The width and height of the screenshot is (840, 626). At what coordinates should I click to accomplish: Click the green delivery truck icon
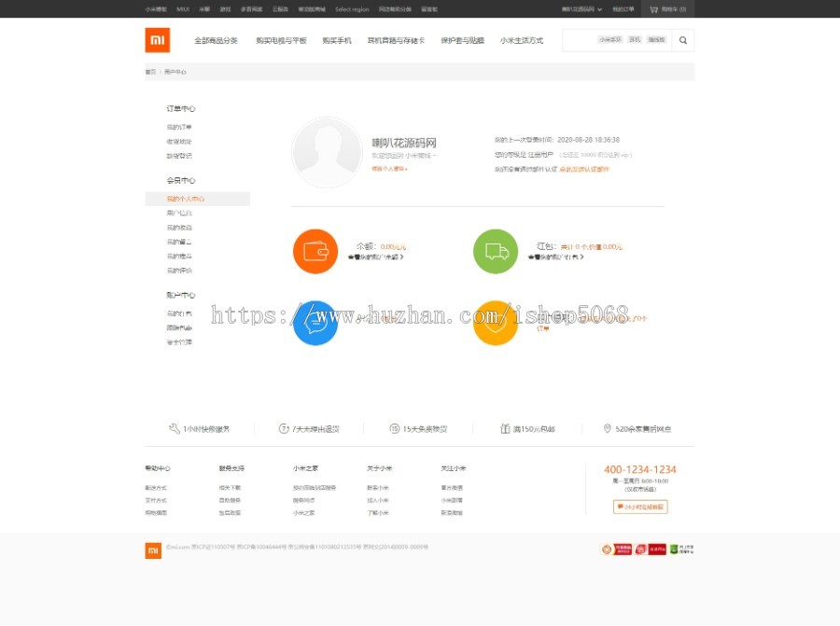tap(497, 251)
